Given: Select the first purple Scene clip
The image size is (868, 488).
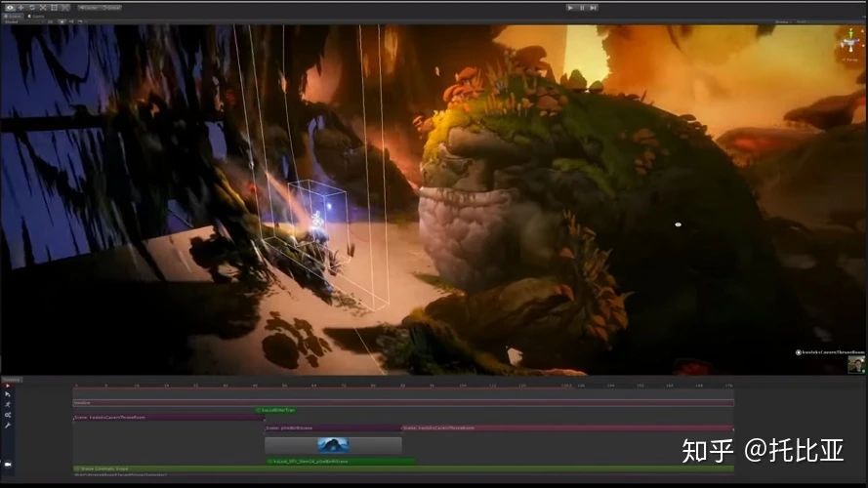Looking at the screenshot, I should point(169,417).
